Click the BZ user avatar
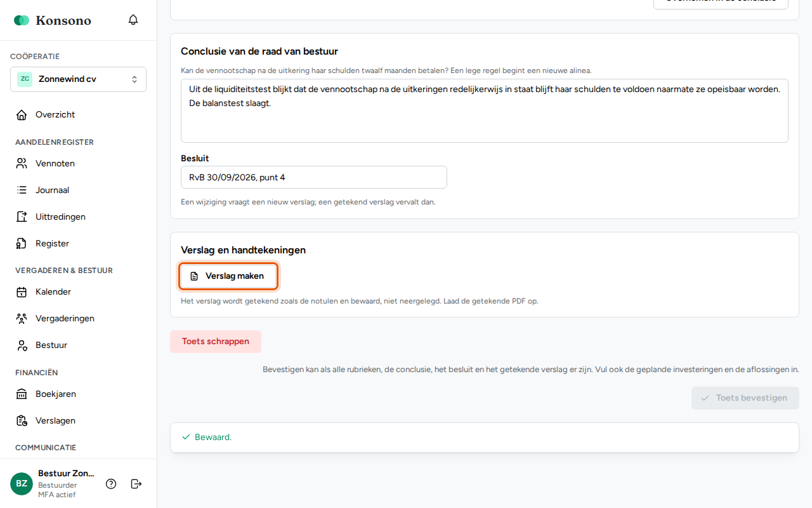This screenshot has height=508, width=812. pyautogui.click(x=22, y=484)
